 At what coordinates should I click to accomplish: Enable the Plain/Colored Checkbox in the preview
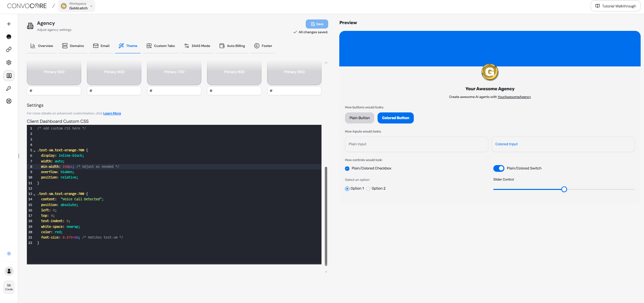[x=347, y=168]
